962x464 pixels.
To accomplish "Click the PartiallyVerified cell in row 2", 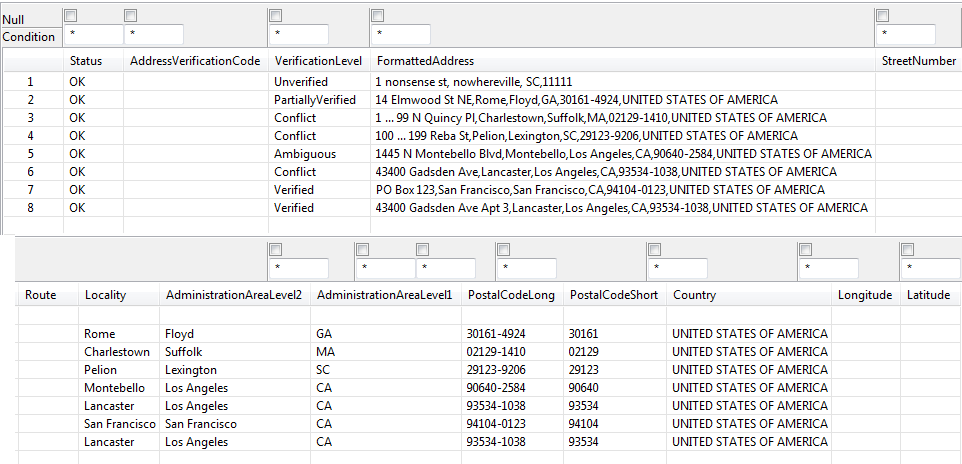I will tap(315, 100).
